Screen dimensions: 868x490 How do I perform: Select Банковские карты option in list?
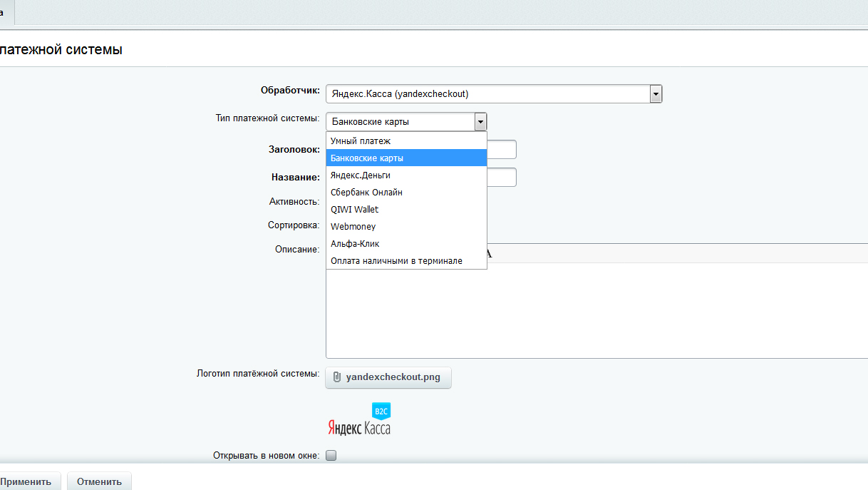point(406,158)
